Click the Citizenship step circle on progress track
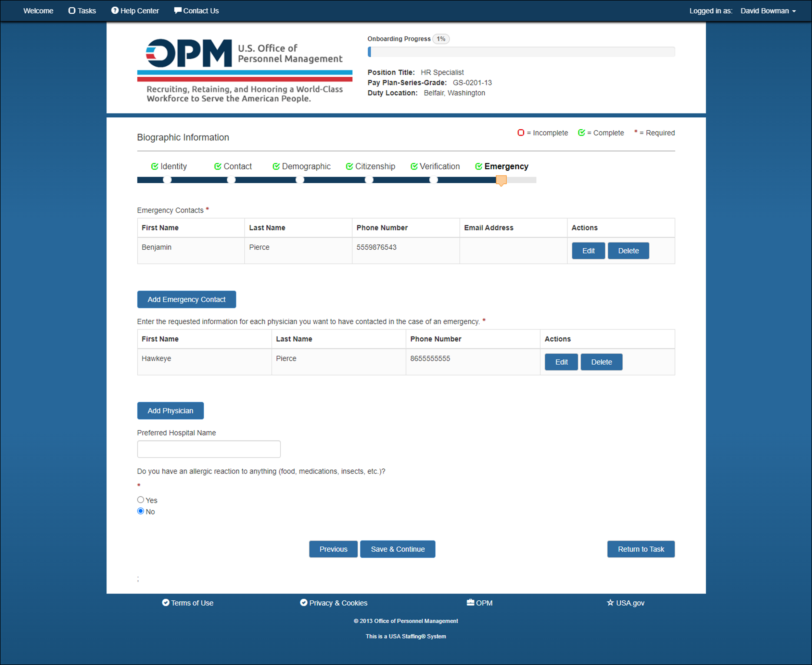Viewport: 812px width, 665px height. (369, 180)
